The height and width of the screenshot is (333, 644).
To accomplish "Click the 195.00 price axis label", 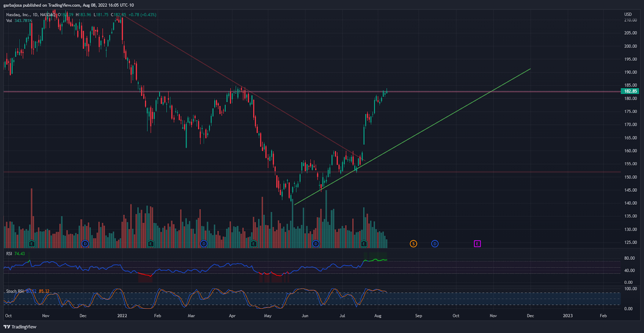I will click(630, 59).
